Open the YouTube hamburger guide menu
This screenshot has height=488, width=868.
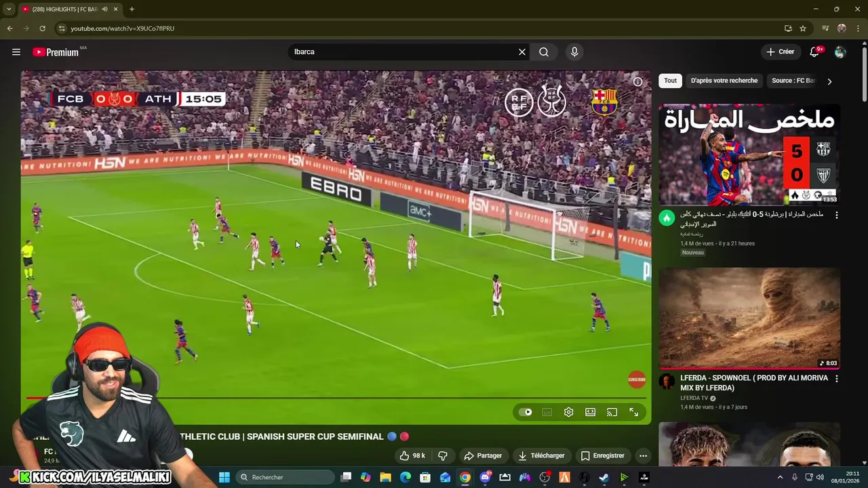pos(16,52)
